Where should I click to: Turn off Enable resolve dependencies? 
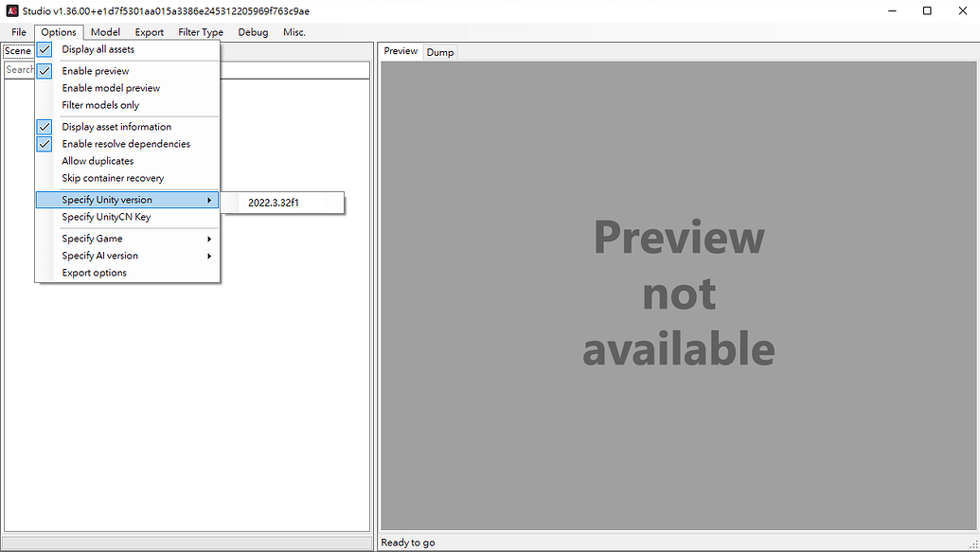(125, 144)
